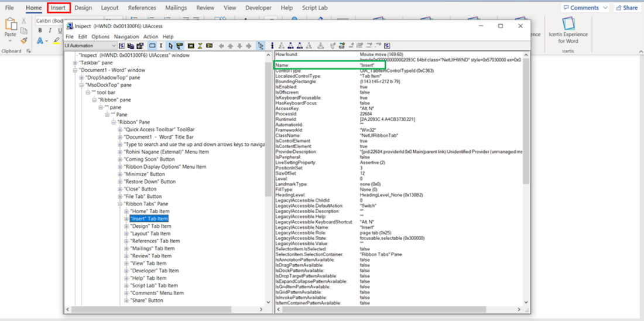Image resolution: width=644 pixels, height=321 pixels.
Task: Open the Calibri (Body) font dropdown in Word
Action: point(48,21)
